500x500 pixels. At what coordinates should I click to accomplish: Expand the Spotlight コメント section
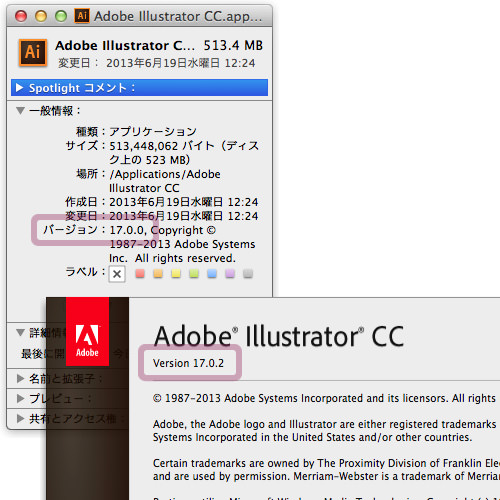pyautogui.click(x=19, y=88)
